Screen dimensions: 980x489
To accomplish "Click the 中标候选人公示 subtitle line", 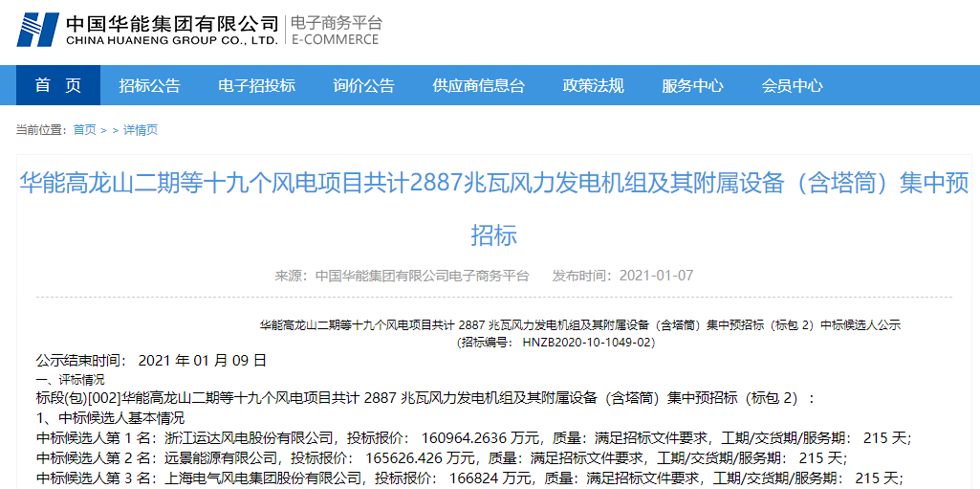I will pyautogui.click(x=579, y=324).
